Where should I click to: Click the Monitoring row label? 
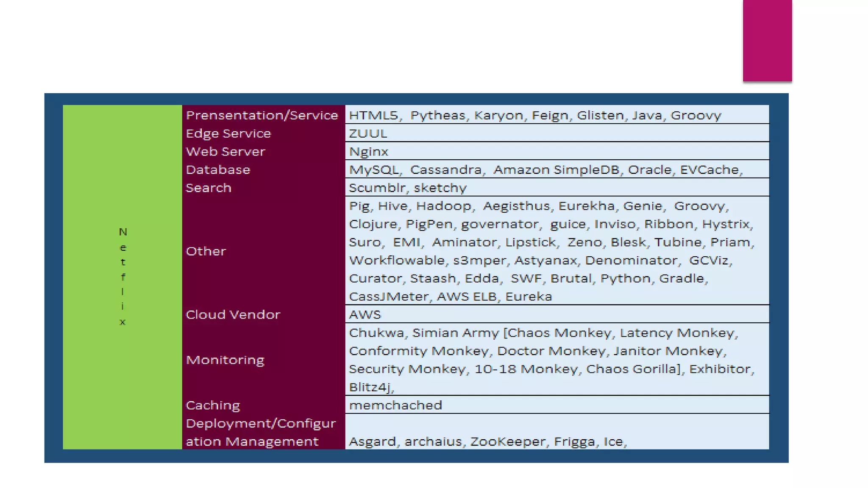pyautogui.click(x=225, y=360)
